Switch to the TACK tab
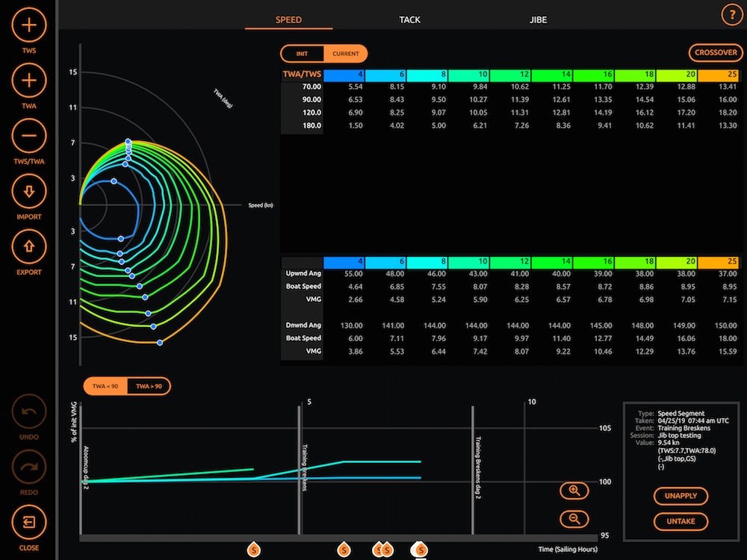 point(409,19)
